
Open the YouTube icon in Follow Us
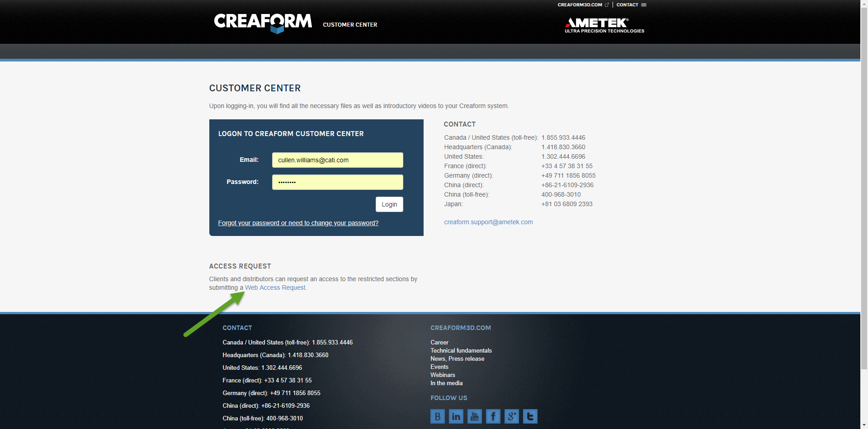click(x=474, y=416)
